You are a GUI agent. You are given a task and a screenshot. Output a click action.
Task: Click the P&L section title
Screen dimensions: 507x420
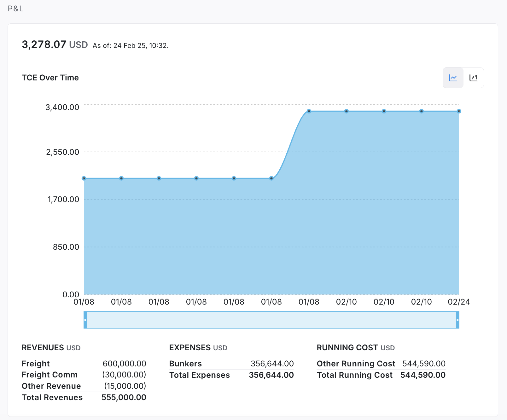coord(16,9)
